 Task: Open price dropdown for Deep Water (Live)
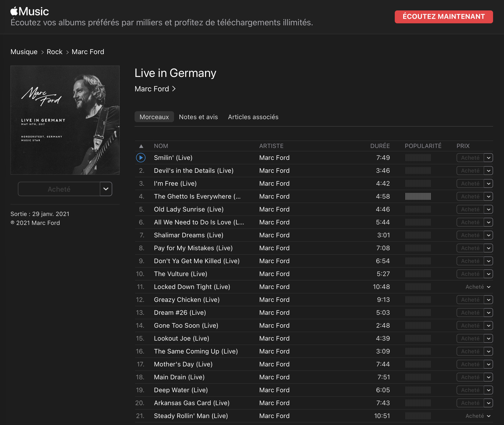point(488,390)
